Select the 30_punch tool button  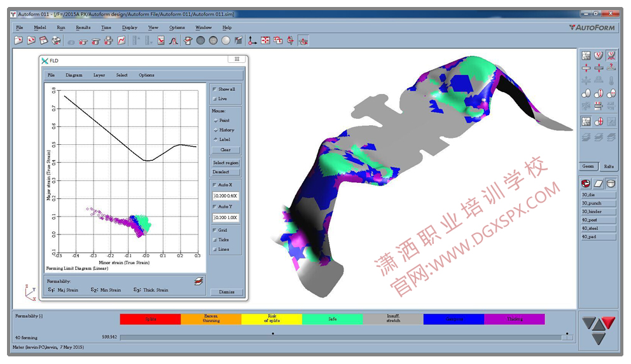tap(599, 203)
